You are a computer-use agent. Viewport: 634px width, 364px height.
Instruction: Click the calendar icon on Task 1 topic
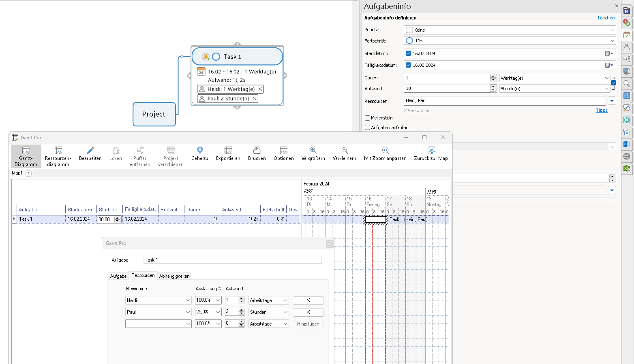click(201, 72)
